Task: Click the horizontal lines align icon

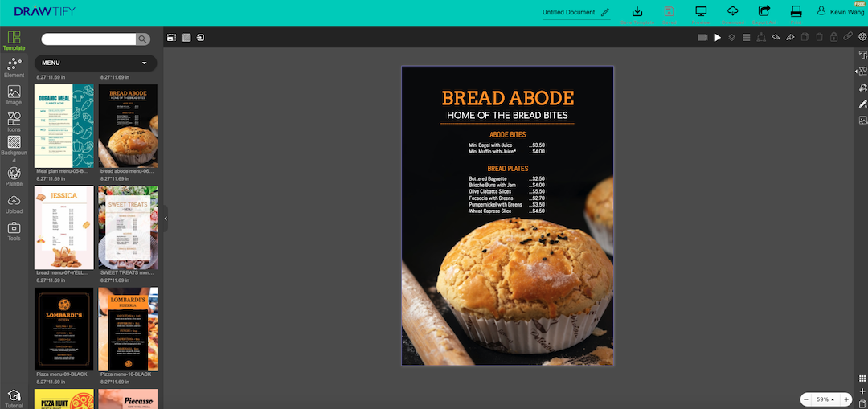Action: 746,38
